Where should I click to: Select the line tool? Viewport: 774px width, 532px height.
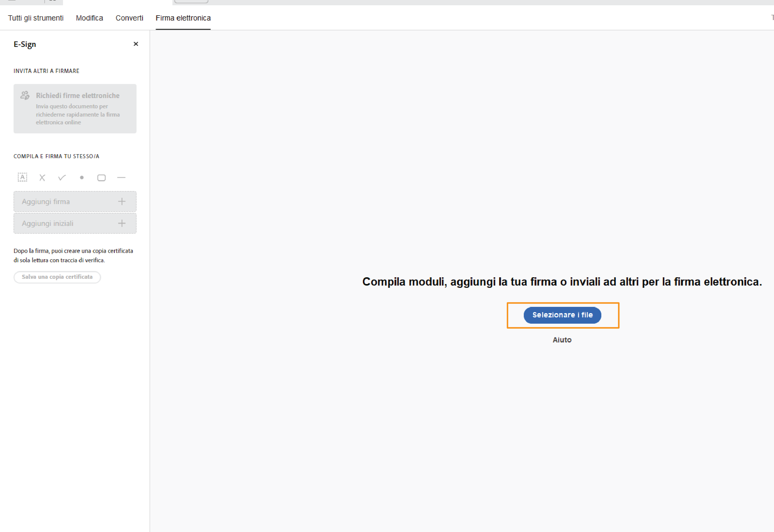tap(121, 178)
